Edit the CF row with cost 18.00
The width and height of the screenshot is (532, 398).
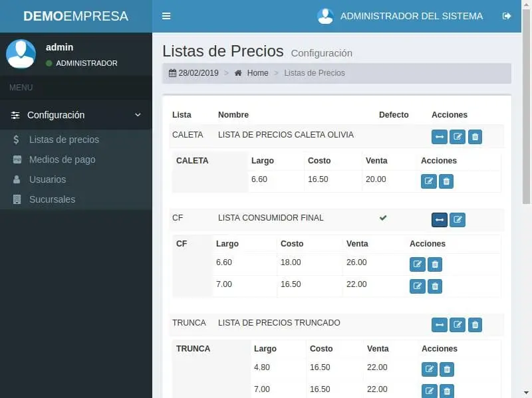[x=418, y=264]
